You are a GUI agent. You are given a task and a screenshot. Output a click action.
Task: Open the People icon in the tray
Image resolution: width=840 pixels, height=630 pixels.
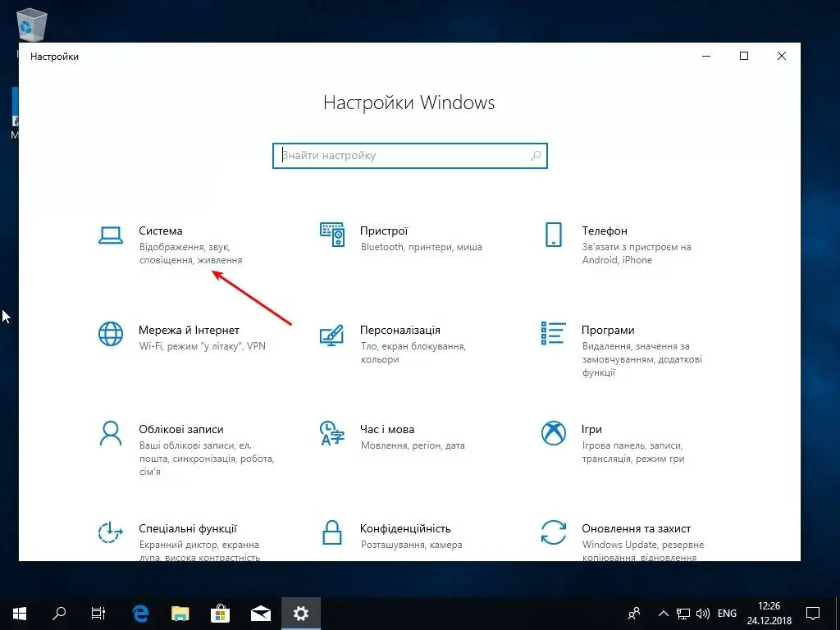pyautogui.click(x=634, y=614)
